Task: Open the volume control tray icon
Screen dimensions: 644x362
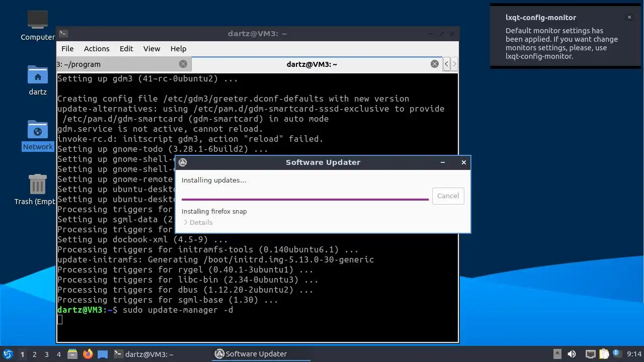Action: [x=572, y=354]
